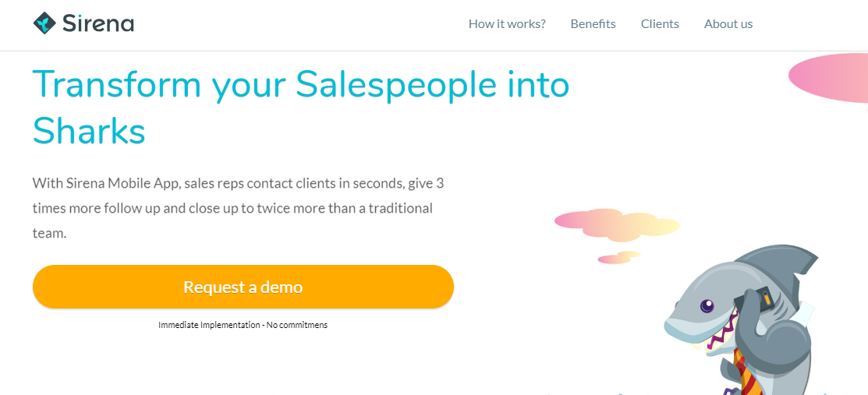Open the "How it works?" section
Viewport: 868px width, 395px height.
(507, 23)
